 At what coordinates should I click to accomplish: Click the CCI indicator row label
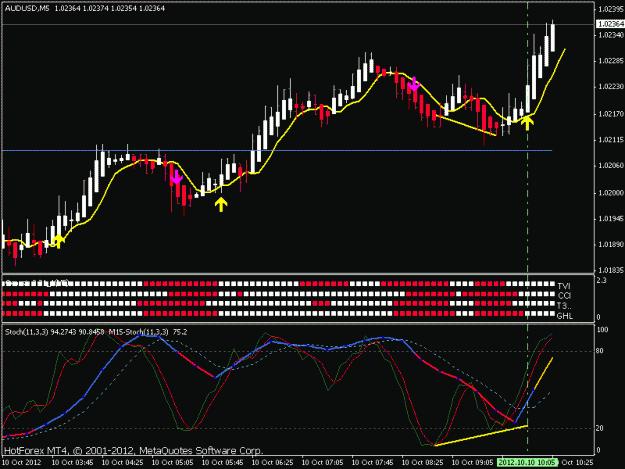coord(564,296)
